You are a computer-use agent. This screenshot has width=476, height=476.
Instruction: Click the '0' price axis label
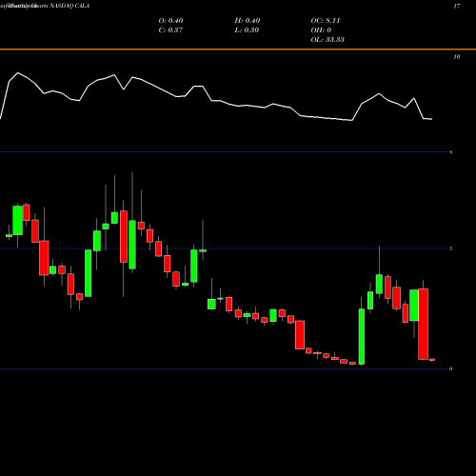[450, 368]
